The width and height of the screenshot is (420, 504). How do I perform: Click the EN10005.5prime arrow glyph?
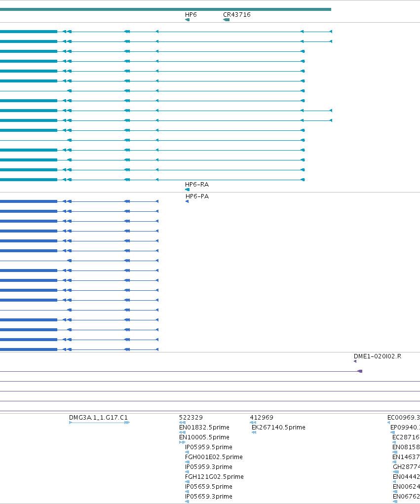(x=182, y=443)
